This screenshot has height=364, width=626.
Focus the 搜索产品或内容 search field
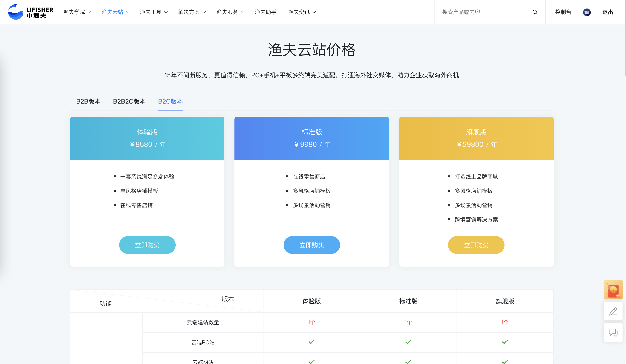484,12
